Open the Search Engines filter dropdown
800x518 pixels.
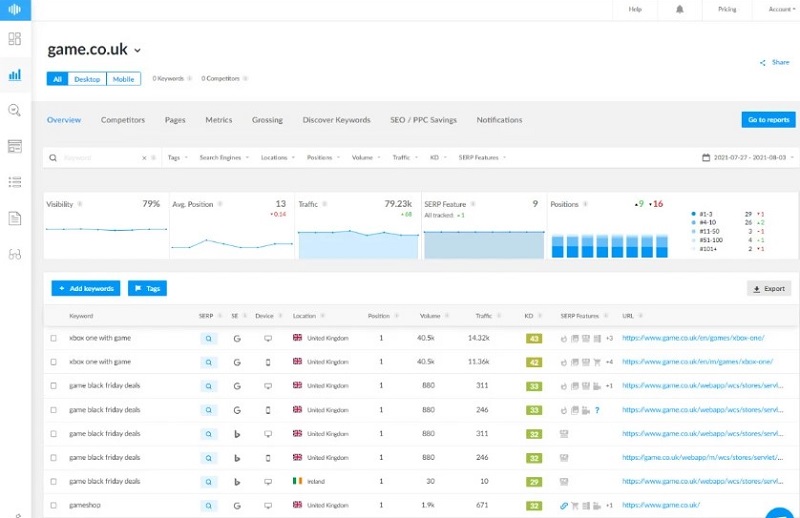coord(224,158)
